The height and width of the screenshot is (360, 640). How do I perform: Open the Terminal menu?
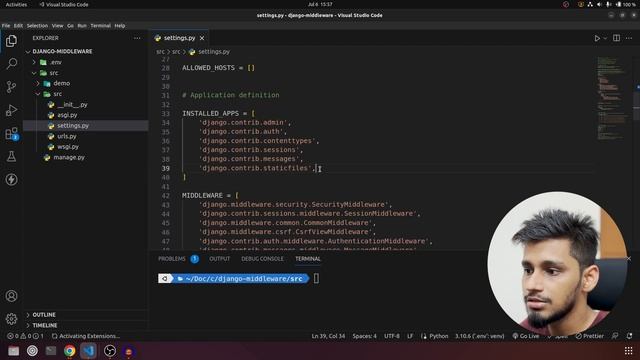100,26
